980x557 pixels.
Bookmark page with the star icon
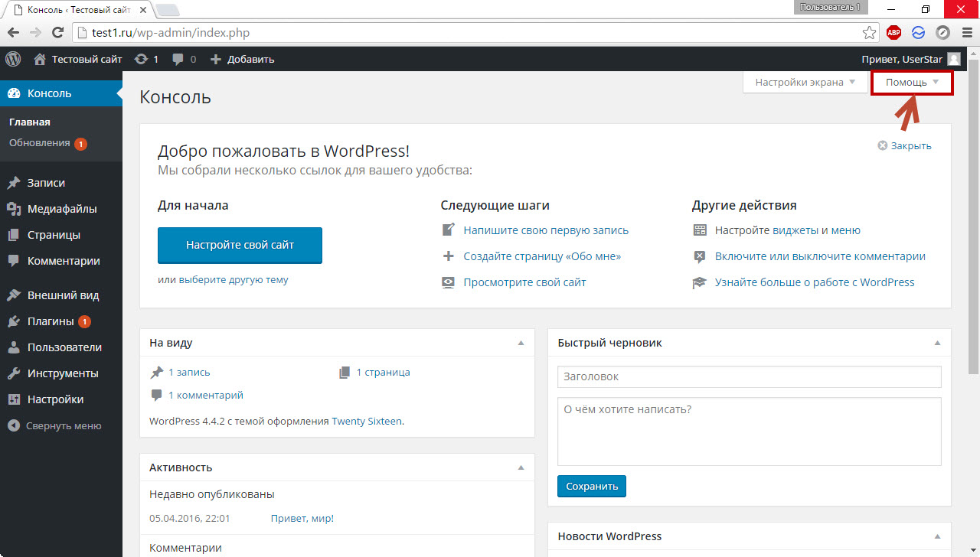point(869,33)
